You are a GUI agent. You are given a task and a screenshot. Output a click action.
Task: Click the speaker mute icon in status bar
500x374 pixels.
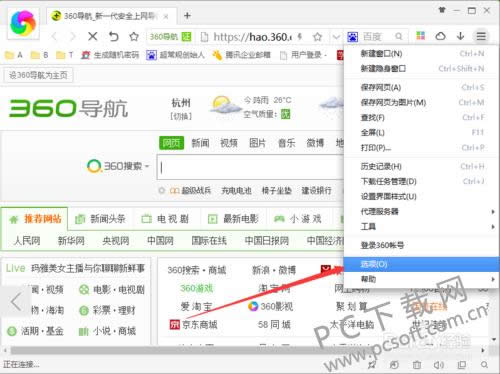[439, 365]
